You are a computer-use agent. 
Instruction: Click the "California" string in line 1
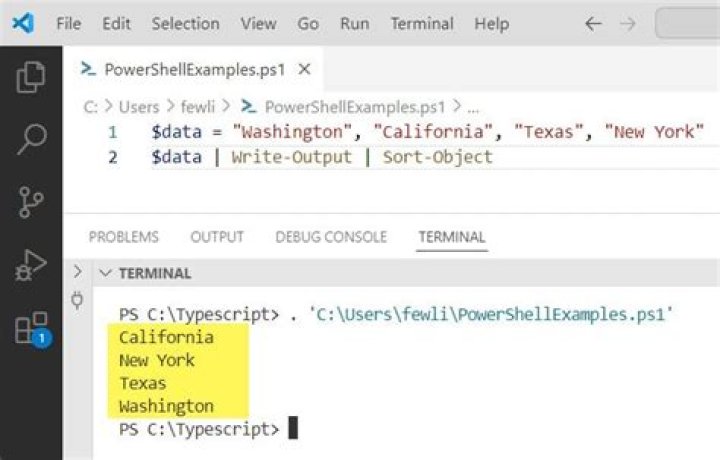pyautogui.click(x=433, y=132)
